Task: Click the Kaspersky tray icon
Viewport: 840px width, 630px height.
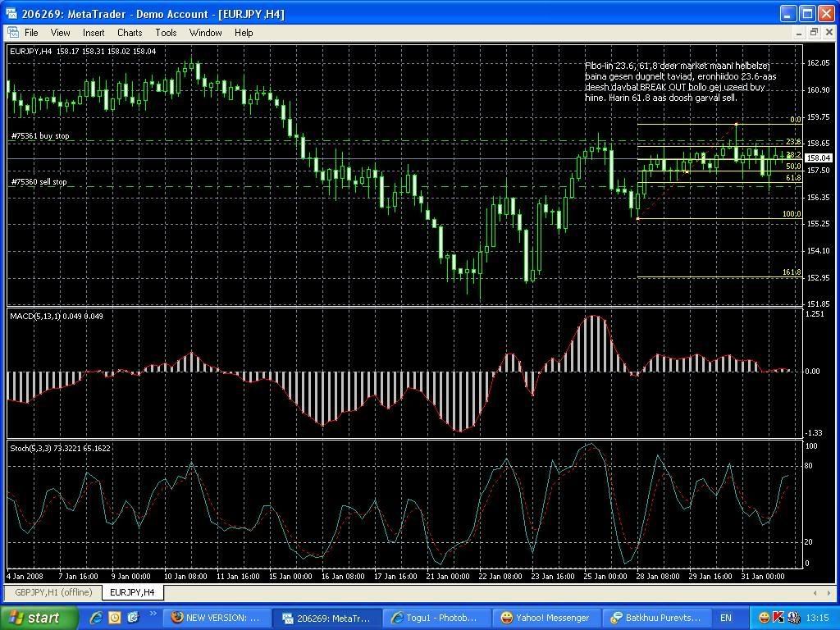Action: [778, 618]
